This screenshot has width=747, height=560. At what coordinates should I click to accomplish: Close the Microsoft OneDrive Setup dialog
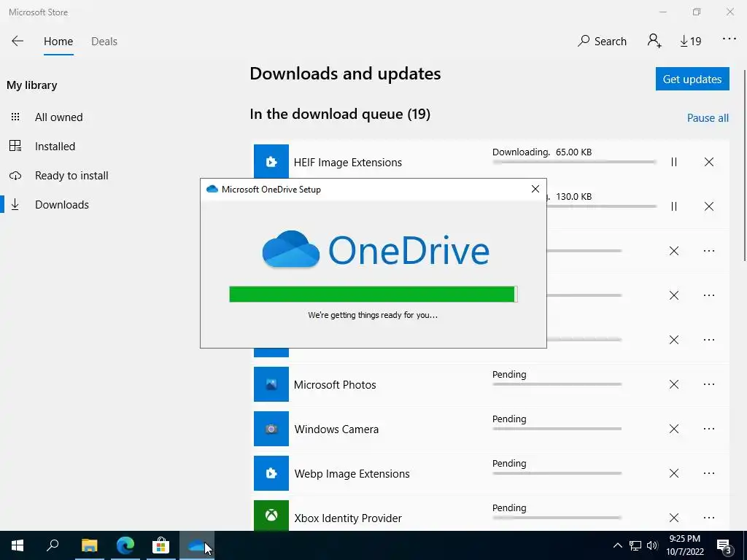point(535,189)
